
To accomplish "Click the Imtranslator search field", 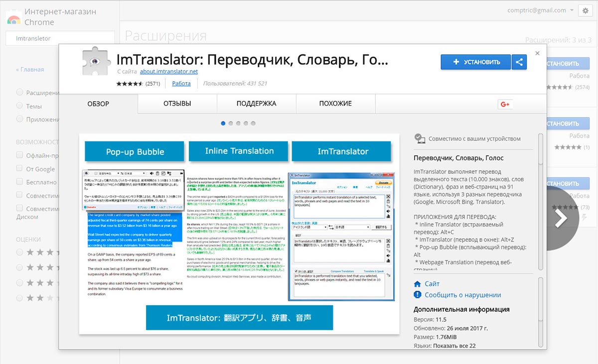I will (60, 38).
